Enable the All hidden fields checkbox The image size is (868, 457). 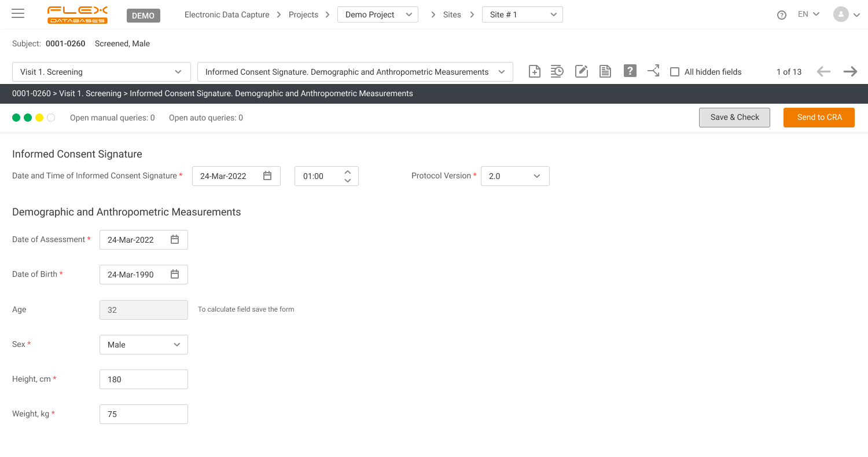point(675,72)
